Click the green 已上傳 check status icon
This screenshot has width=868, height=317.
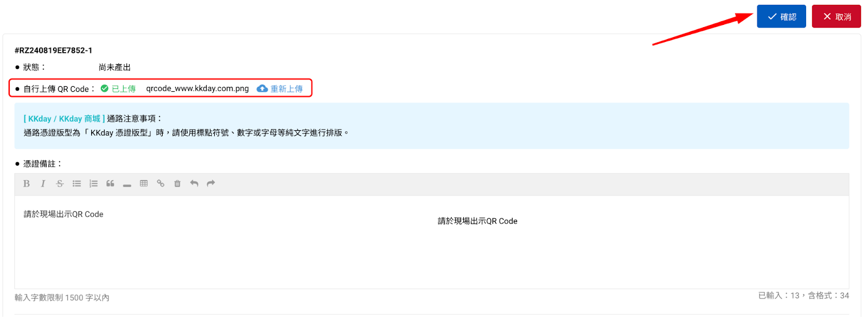point(105,88)
